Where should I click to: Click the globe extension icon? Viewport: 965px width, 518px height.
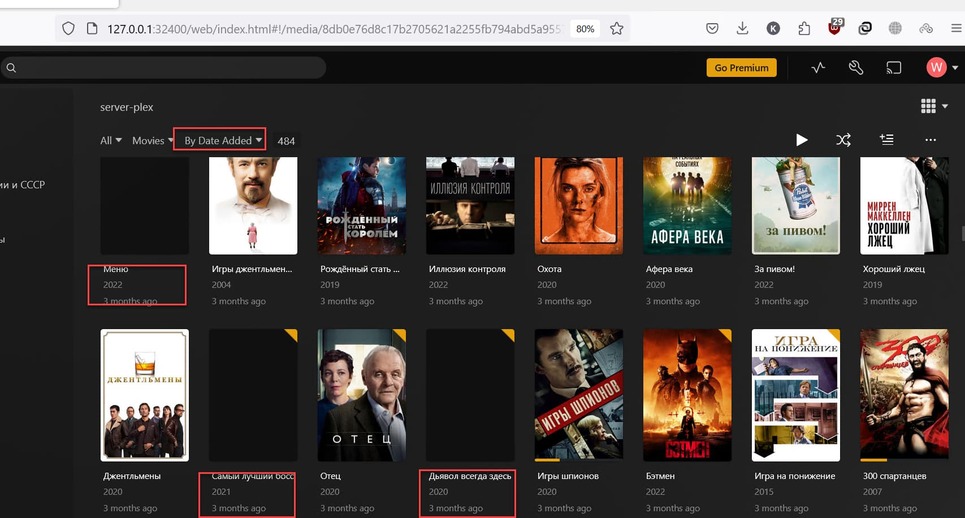895,28
